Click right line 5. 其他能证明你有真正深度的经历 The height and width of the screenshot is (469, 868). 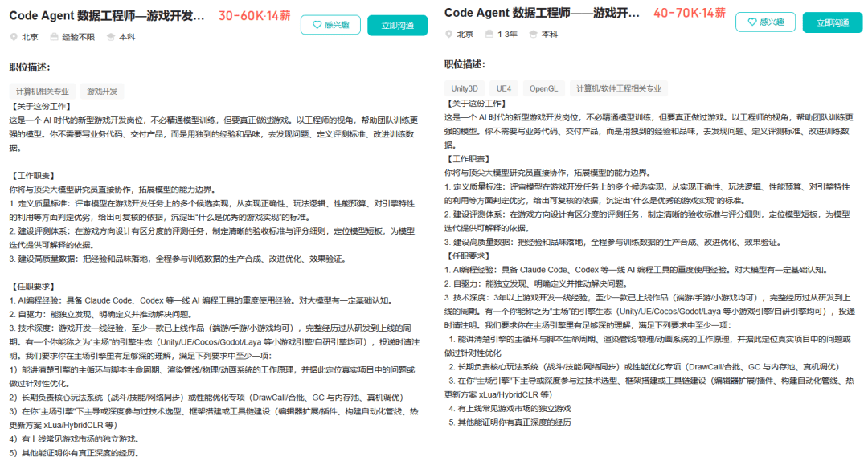510,422
